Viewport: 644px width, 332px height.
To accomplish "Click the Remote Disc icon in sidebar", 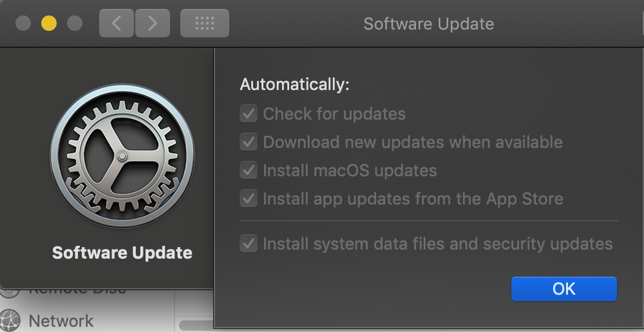I will [10, 292].
